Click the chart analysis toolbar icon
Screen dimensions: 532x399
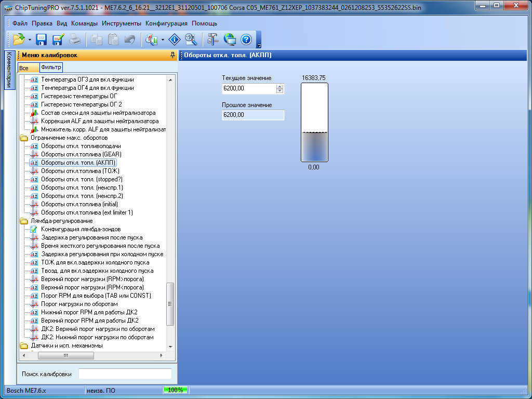(x=151, y=39)
